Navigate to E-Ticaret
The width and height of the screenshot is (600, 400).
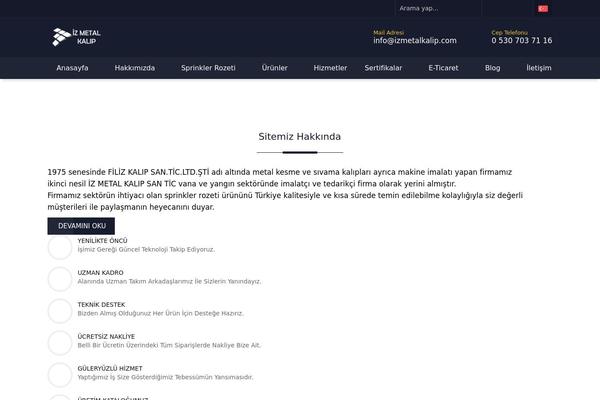click(443, 68)
